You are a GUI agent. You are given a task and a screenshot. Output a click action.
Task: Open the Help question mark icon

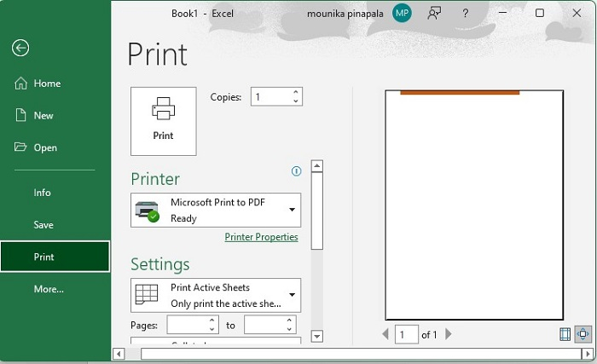click(x=465, y=14)
